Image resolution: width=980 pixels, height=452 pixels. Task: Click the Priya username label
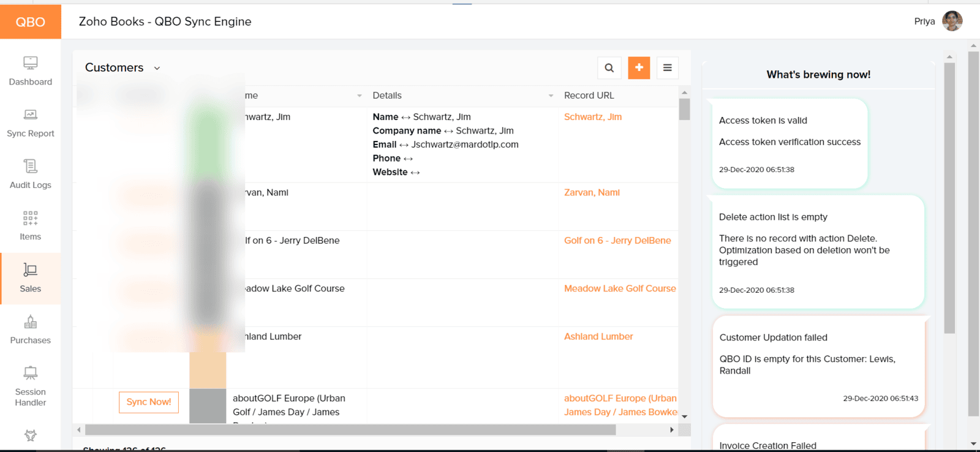pos(924,21)
